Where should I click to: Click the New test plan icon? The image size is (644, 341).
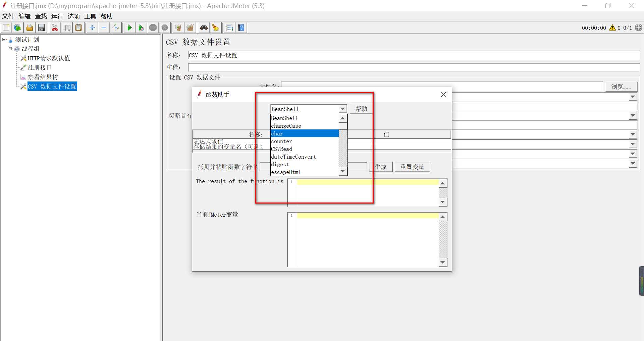click(6, 27)
